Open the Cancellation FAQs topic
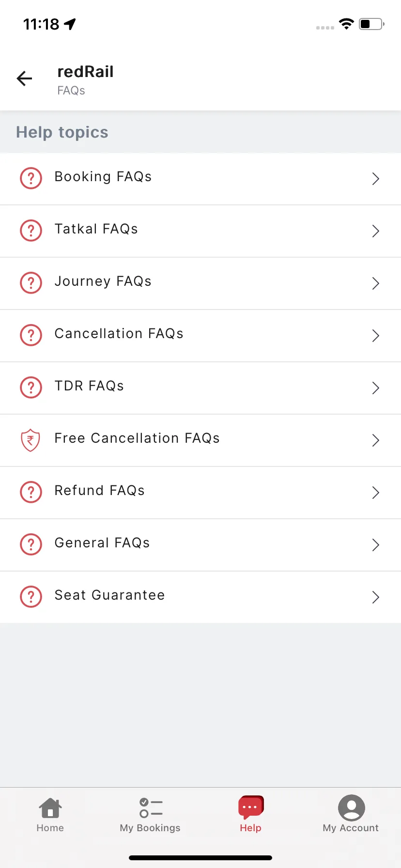Screen dimensions: 401x868 pos(200,336)
